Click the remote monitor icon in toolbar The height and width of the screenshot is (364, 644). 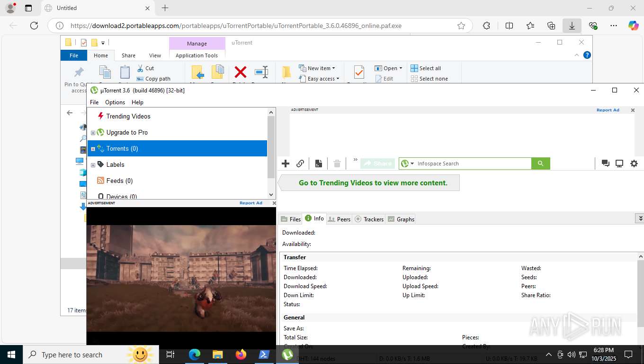coord(619,164)
